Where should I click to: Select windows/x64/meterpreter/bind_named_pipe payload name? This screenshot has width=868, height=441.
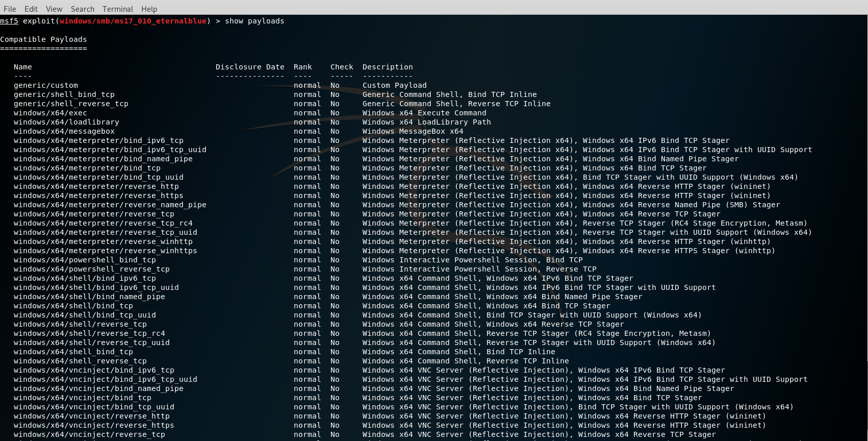click(x=103, y=159)
